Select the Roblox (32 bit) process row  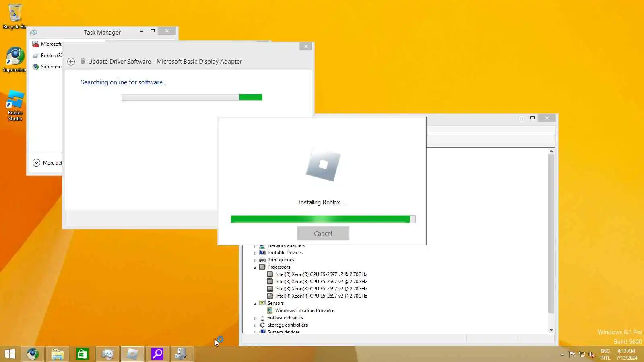(x=47, y=56)
